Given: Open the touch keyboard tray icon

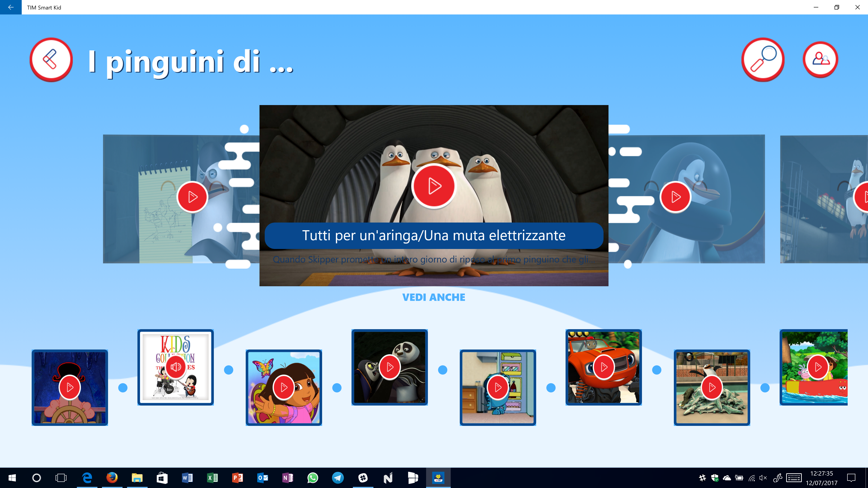Looking at the screenshot, I should (x=794, y=478).
